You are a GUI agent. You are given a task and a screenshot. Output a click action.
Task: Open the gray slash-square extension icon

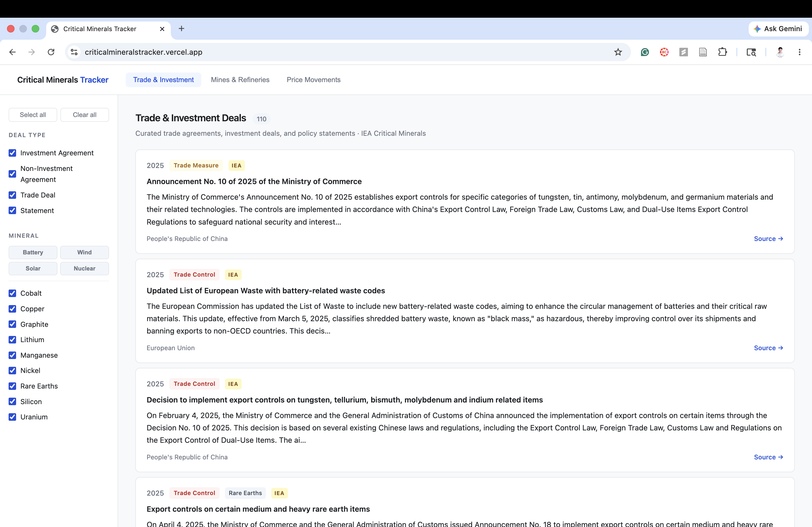pyautogui.click(x=683, y=52)
